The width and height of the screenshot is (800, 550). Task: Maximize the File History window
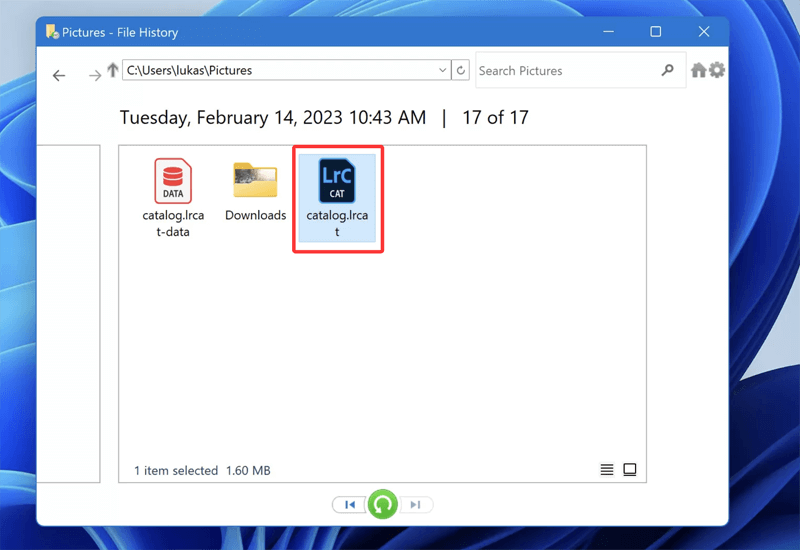point(656,32)
